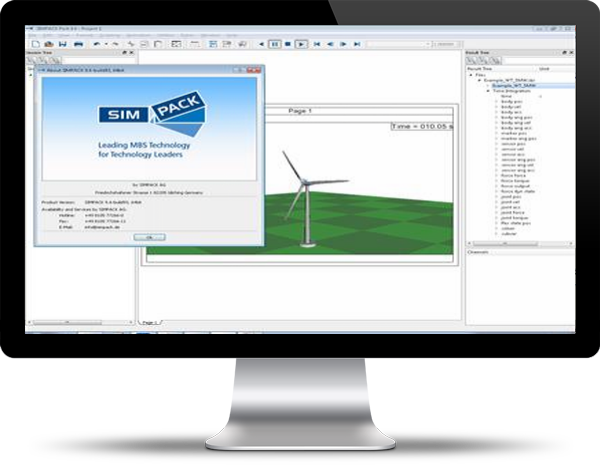Viewport: 600px width, 466px height.
Task: Expand the marker pos result group
Action: coord(496,134)
